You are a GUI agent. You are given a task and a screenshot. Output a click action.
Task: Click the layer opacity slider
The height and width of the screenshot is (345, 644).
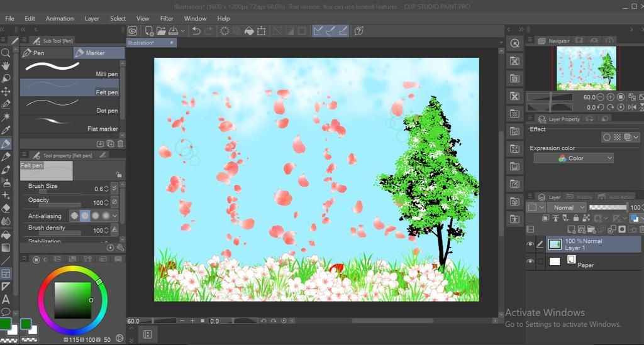(608, 207)
